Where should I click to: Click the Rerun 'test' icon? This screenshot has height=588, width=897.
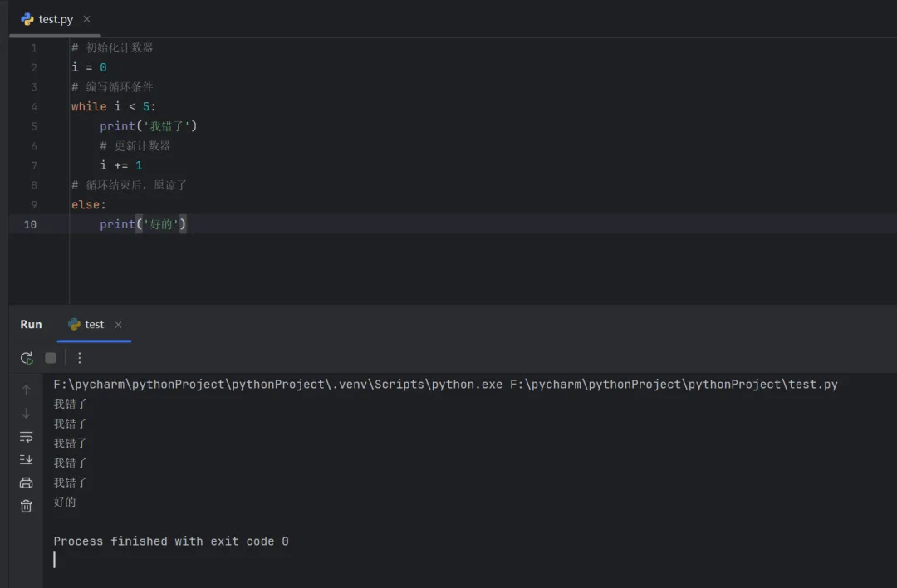(27, 358)
